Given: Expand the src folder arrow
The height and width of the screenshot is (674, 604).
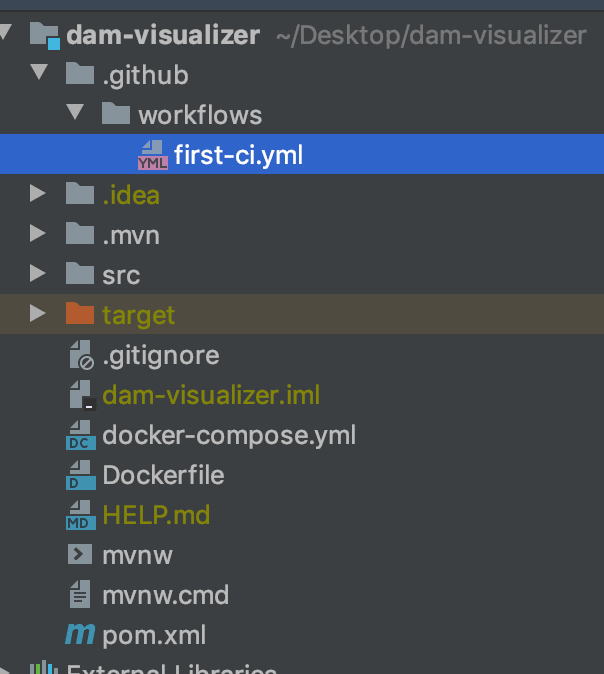Looking at the screenshot, I should (38, 273).
